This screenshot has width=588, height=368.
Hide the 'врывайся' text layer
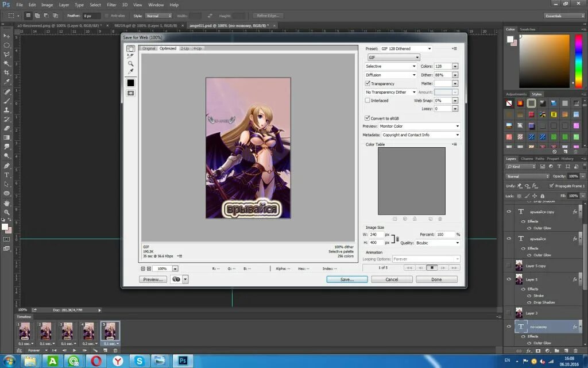509,239
